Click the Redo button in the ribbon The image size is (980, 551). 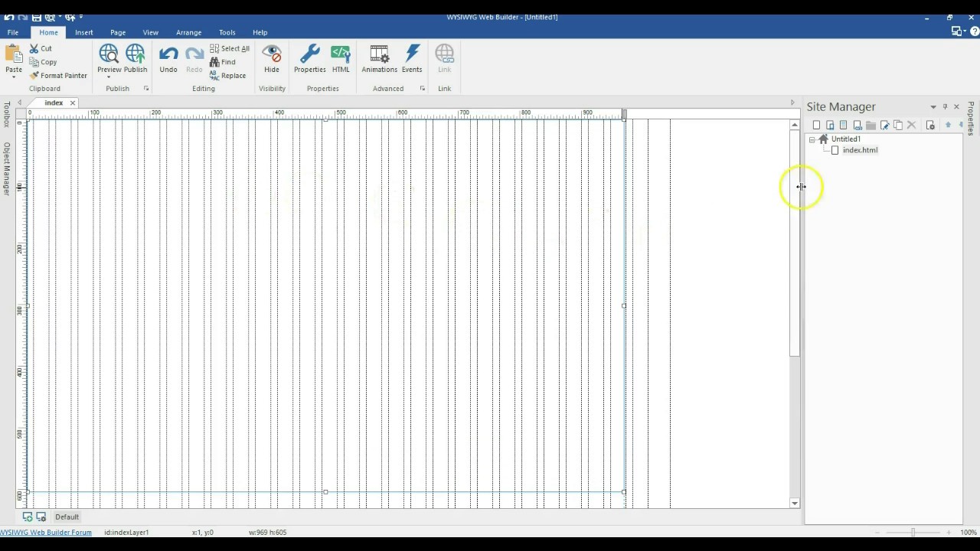(x=194, y=58)
